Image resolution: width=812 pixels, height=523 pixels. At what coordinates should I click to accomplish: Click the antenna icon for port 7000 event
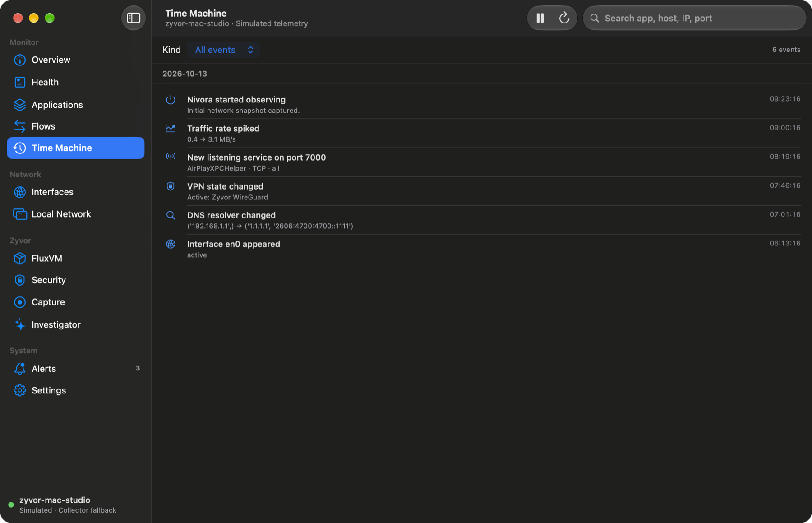point(171,157)
